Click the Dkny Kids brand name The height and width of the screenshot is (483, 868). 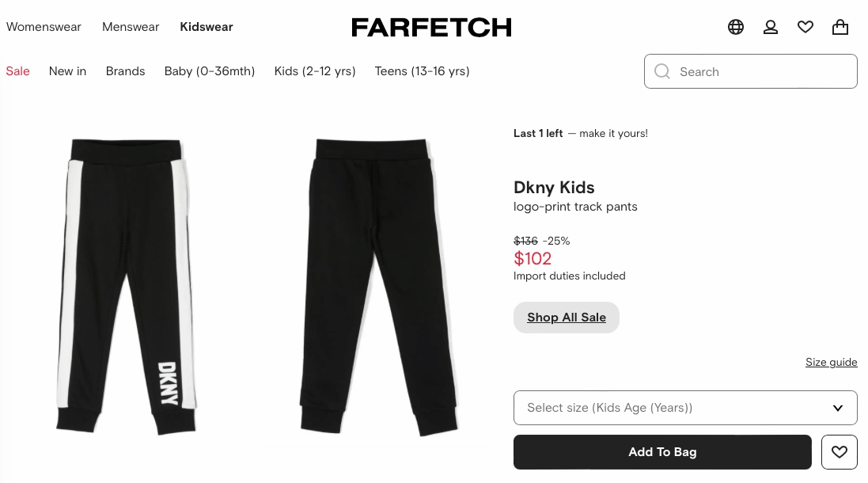[x=554, y=188]
